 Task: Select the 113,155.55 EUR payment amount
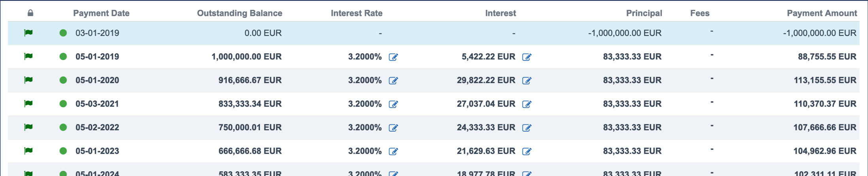click(x=825, y=80)
